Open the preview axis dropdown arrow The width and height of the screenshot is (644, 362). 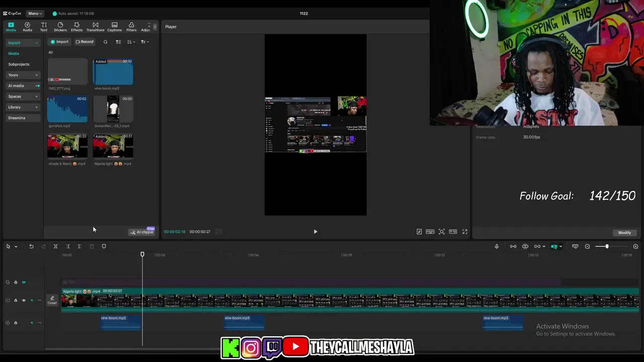point(560,246)
